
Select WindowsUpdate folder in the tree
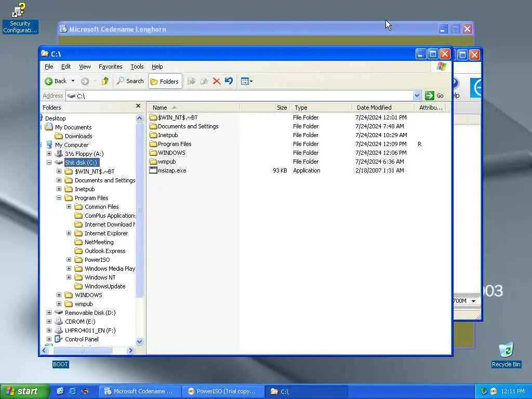click(x=105, y=286)
